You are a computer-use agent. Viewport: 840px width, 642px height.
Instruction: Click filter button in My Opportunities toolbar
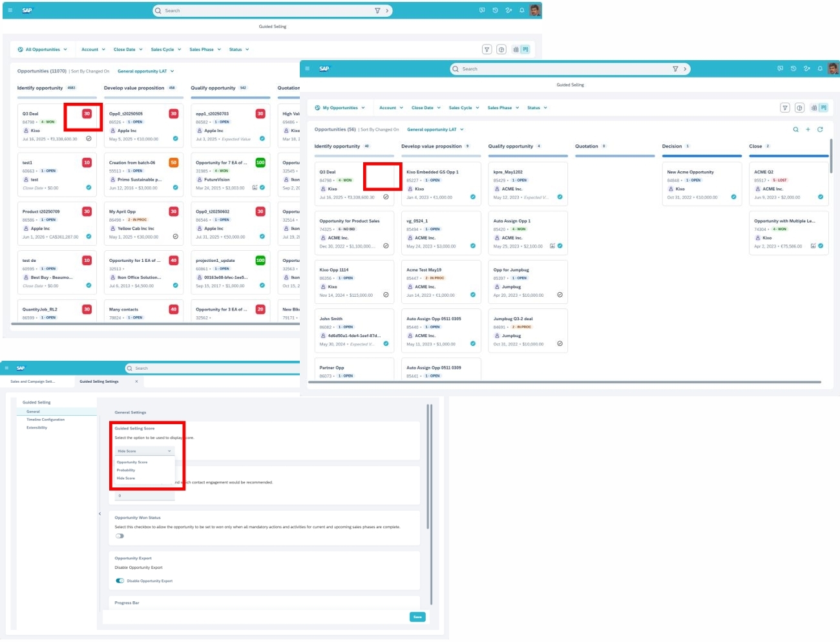(x=785, y=108)
